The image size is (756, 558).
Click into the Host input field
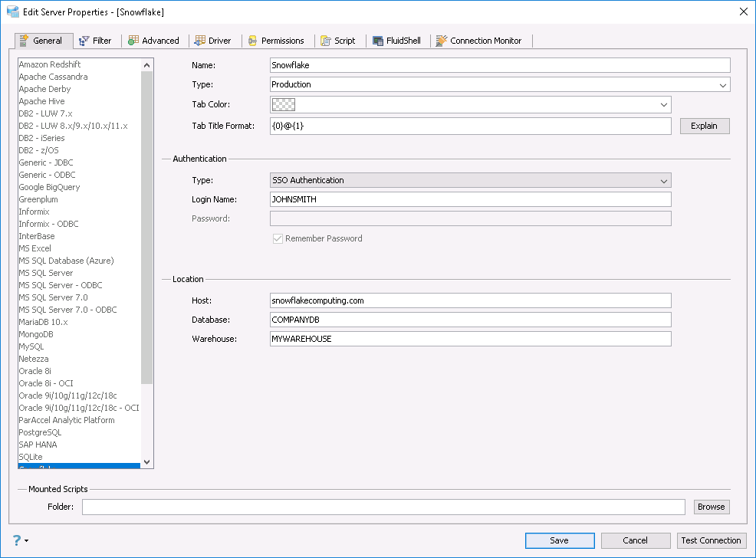click(x=470, y=300)
